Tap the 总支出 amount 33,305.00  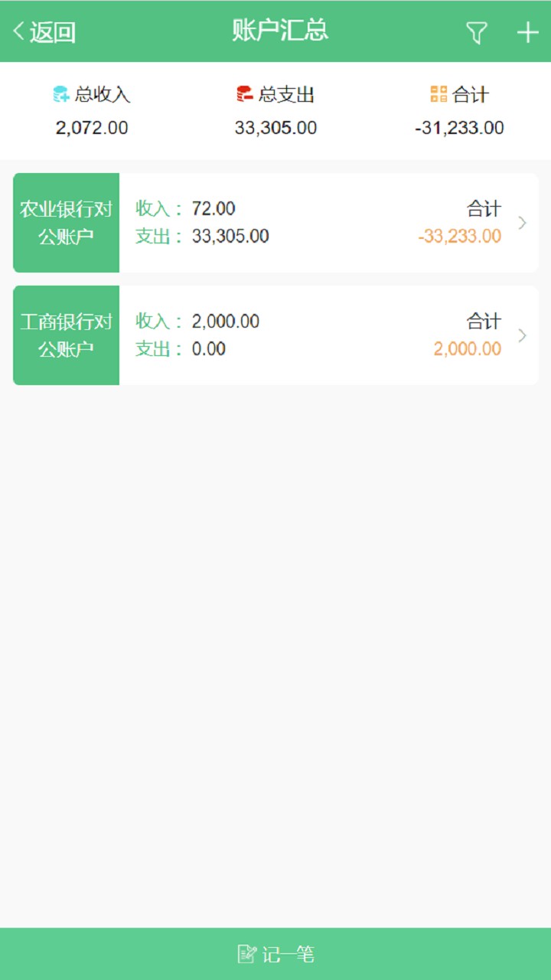click(275, 128)
